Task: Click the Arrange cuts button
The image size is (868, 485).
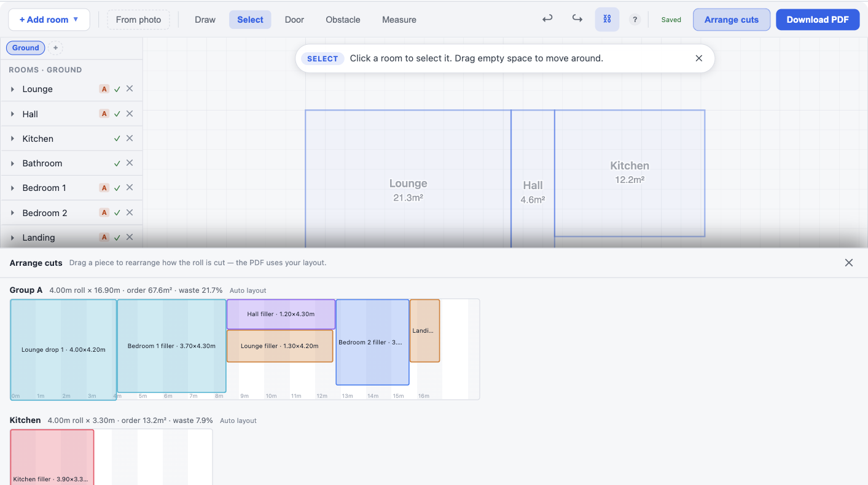Action: [x=732, y=20]
